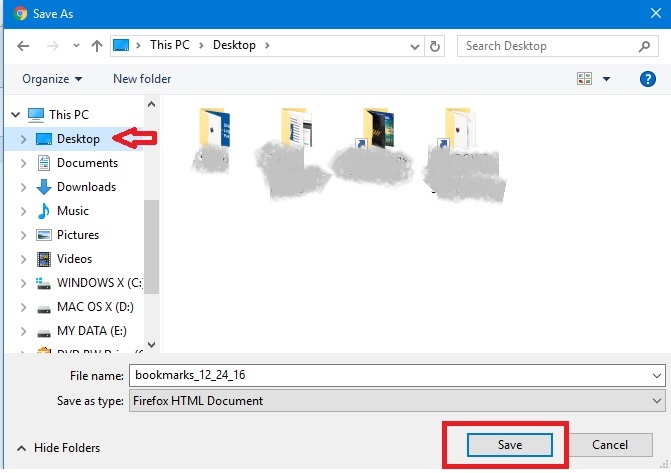
Task: Expand the Desktop tree node
Action: coord(24,139)
